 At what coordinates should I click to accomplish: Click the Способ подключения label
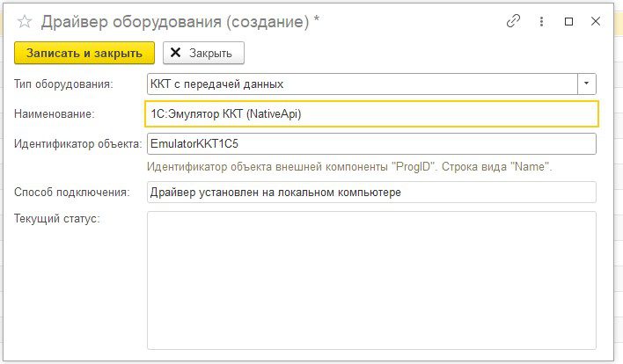click(x=72, y=192)
